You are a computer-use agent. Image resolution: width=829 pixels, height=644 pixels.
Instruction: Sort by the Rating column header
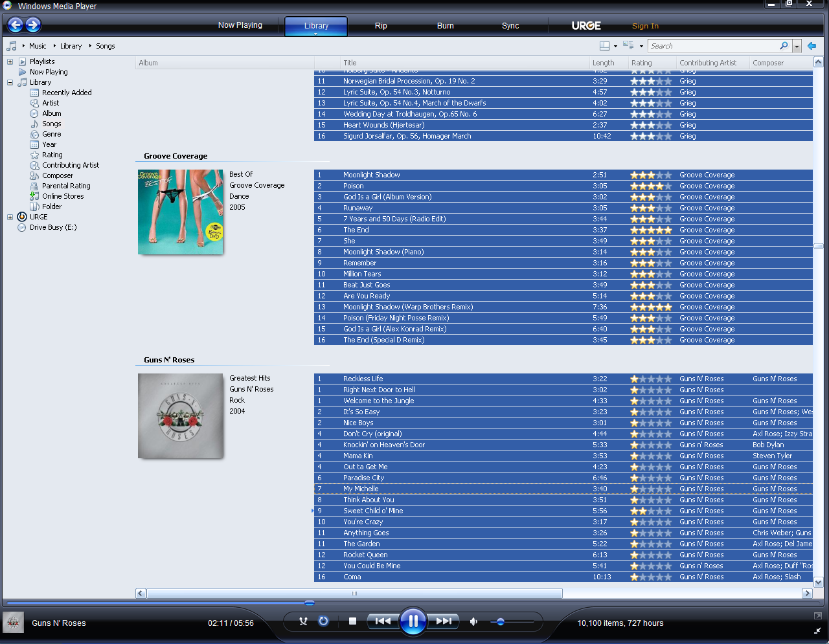(652, 63)
